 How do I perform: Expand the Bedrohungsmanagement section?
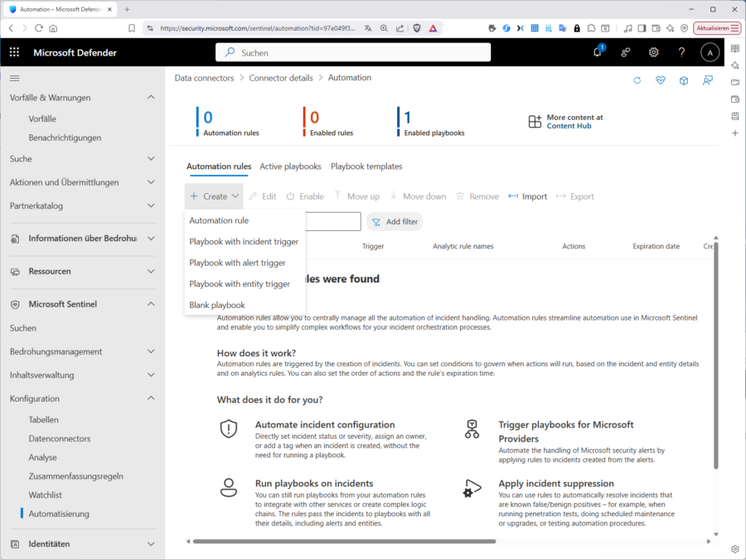click(x=151, y=351)
